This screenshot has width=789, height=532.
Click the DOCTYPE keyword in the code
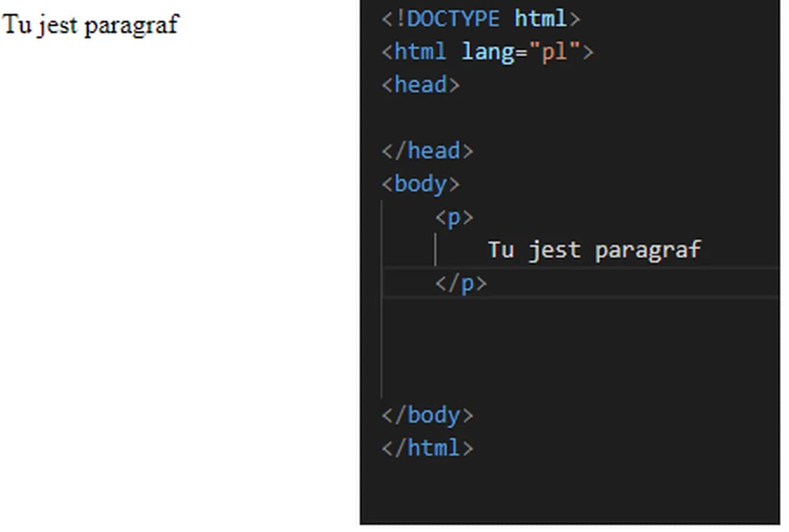pyautogui.click(x=453, y=18)
